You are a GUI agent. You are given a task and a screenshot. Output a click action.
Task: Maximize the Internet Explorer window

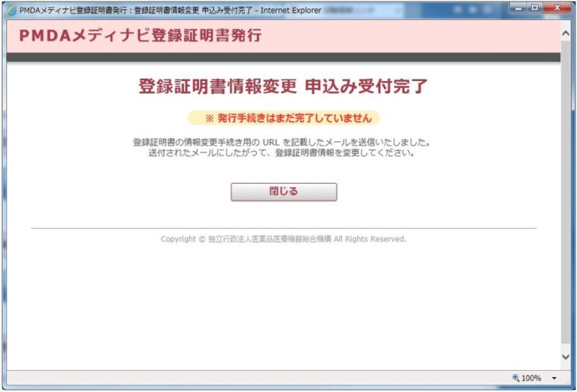pos(534,8)
